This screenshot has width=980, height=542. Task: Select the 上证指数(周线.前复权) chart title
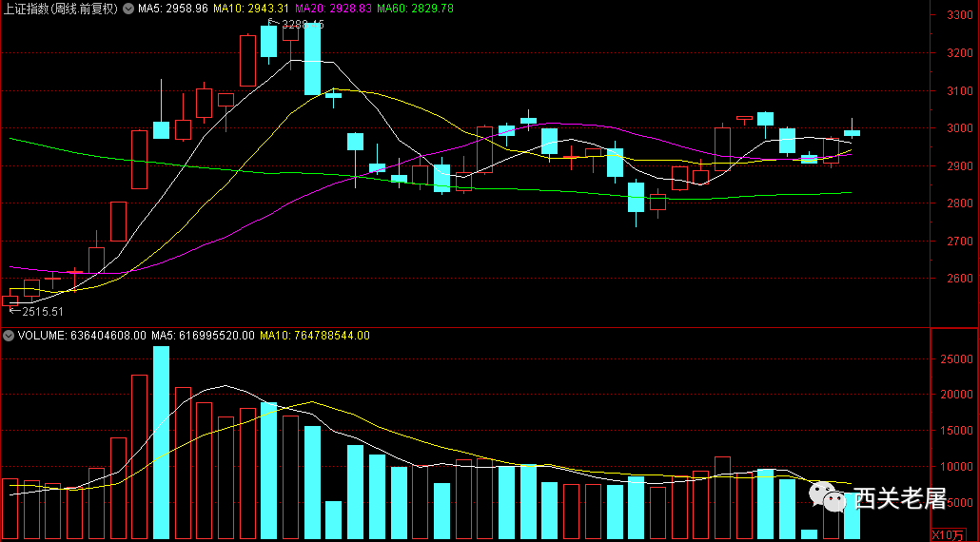point(62,9)
